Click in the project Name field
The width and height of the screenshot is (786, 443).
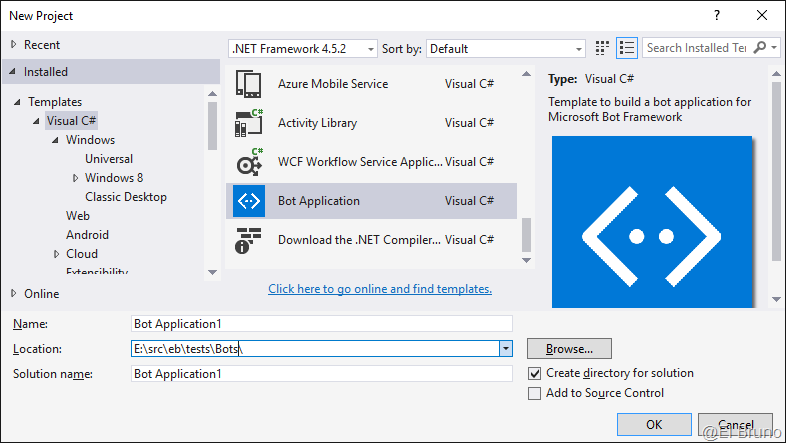(321, 324)
